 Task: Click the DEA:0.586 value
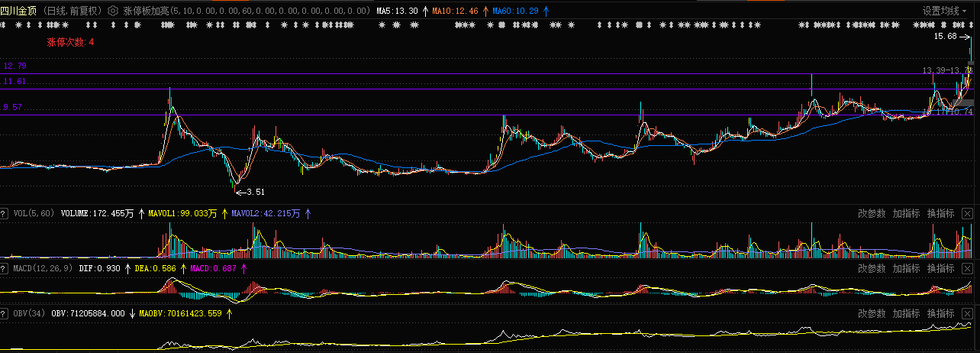pos(156,269)
